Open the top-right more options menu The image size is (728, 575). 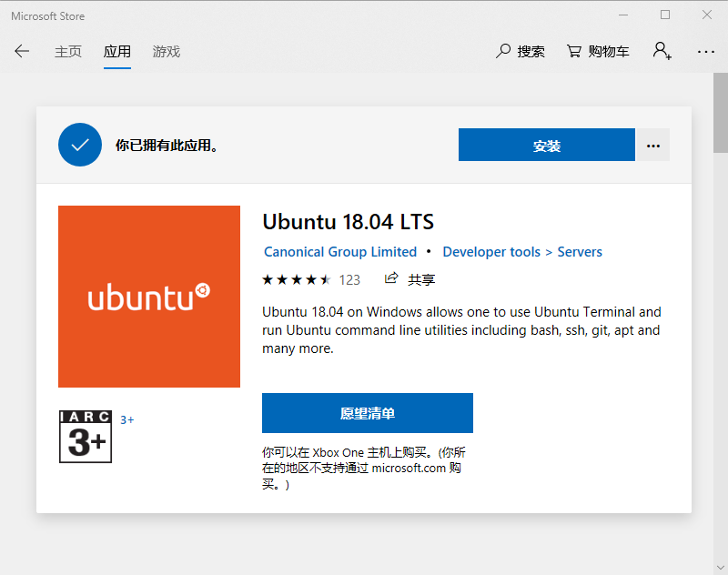click(706, 52)
